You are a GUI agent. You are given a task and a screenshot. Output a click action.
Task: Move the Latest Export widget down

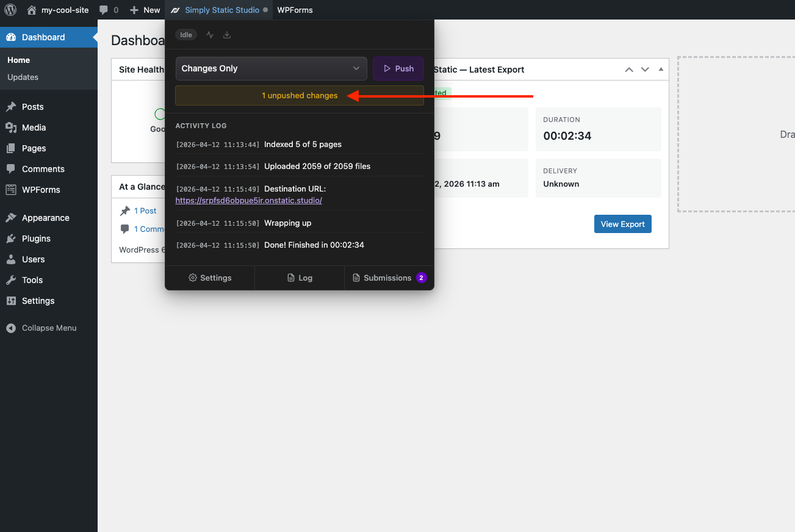click(645, 70)
